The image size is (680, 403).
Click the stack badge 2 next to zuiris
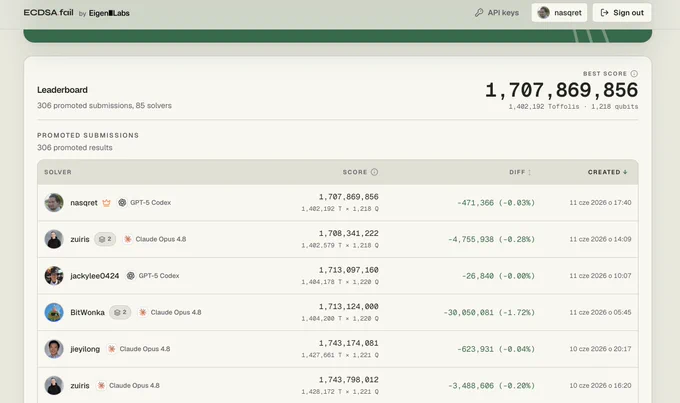point(105,239)
